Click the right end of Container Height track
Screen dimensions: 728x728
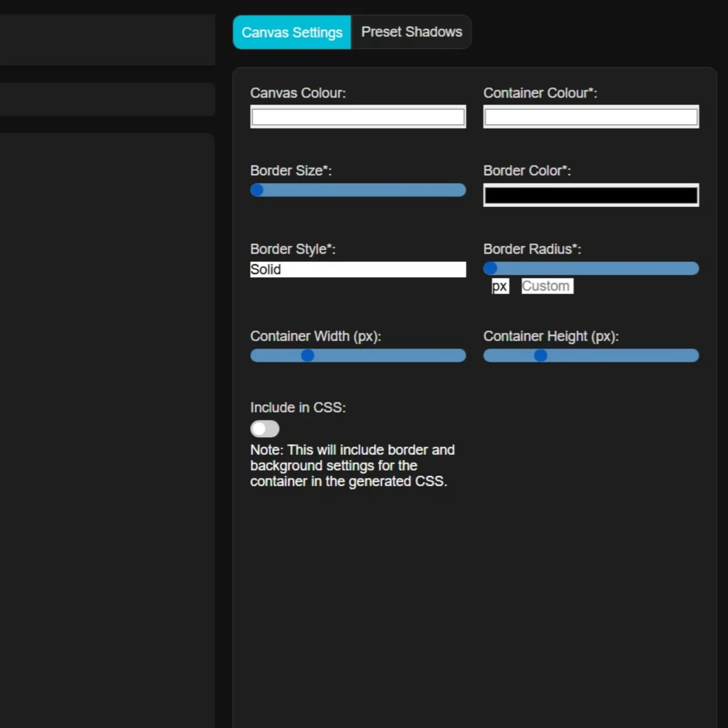click(x=693, y=356)
